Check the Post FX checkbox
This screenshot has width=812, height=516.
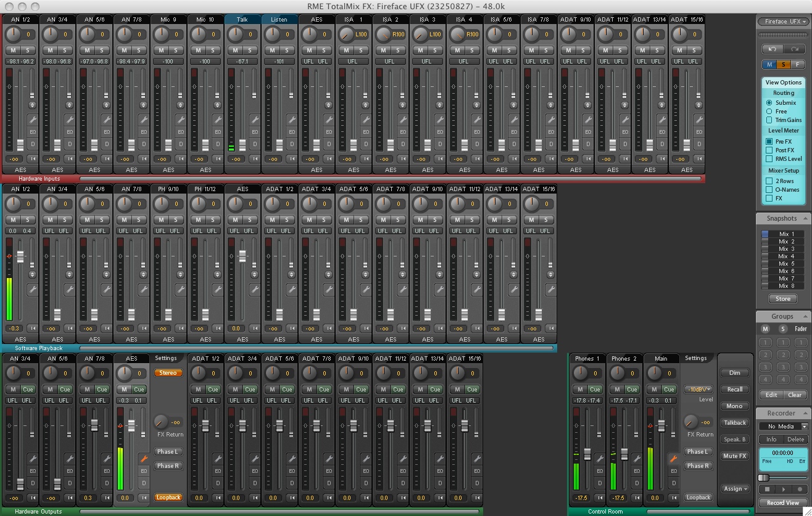(x=769, y=150)
